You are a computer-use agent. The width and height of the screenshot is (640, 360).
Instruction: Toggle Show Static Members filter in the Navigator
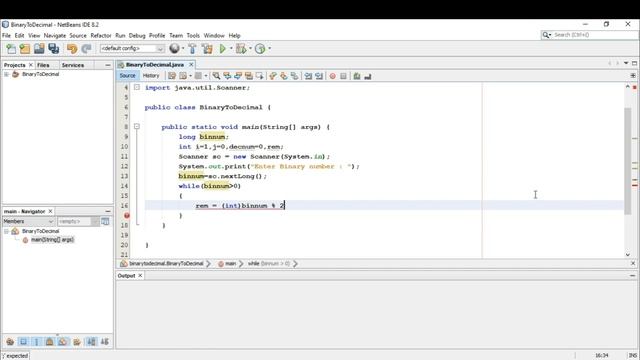coord(36,342)
